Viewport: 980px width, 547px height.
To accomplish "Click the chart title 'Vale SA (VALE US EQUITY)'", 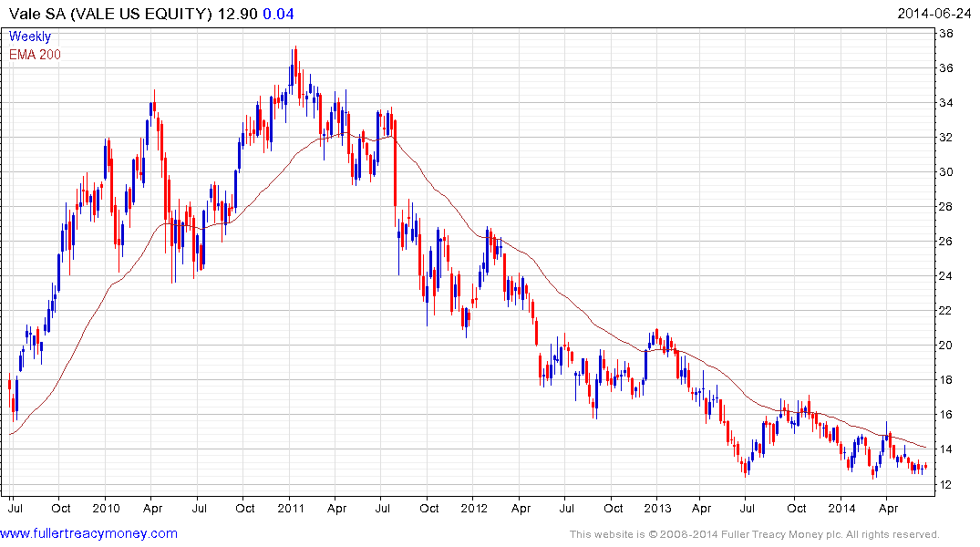I will [x=110, y=14].
